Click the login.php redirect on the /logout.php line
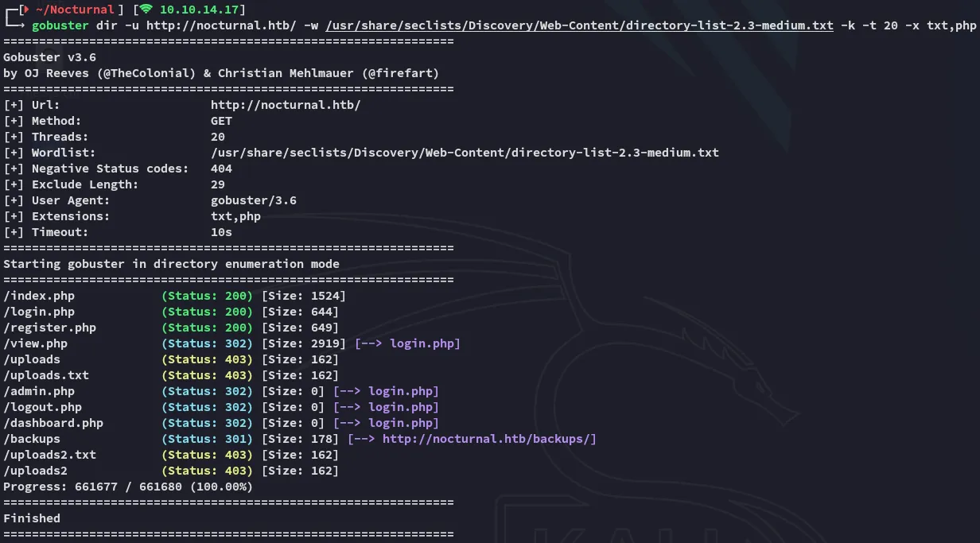The image size is (980, 543). tap(403, 407)
